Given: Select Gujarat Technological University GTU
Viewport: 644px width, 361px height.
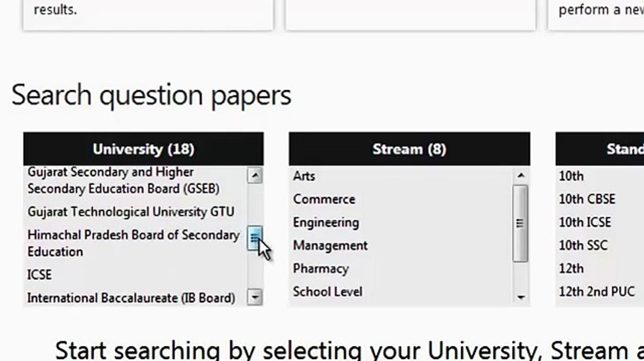Looking at the screenshot, I should click(x=131, y=212).
